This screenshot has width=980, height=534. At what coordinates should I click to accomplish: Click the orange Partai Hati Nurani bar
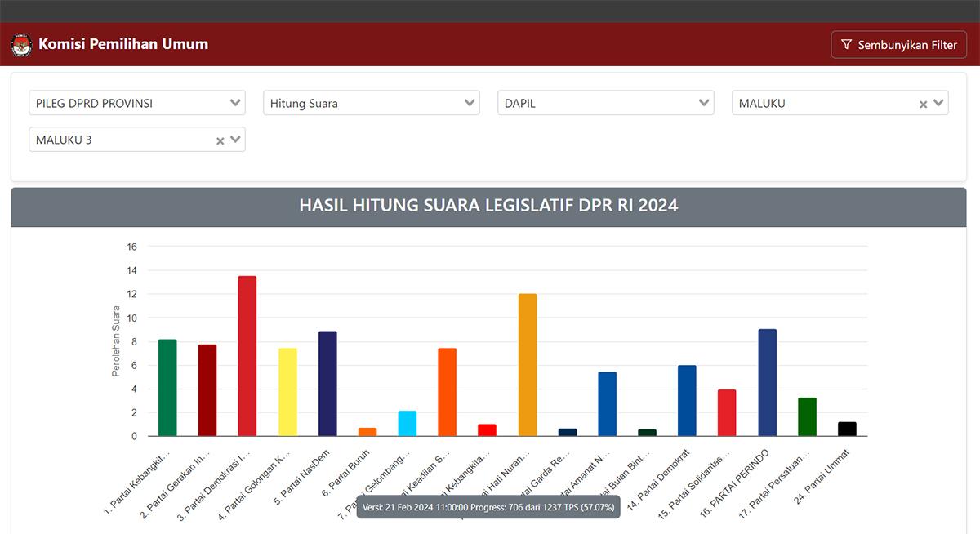point(528,365)
